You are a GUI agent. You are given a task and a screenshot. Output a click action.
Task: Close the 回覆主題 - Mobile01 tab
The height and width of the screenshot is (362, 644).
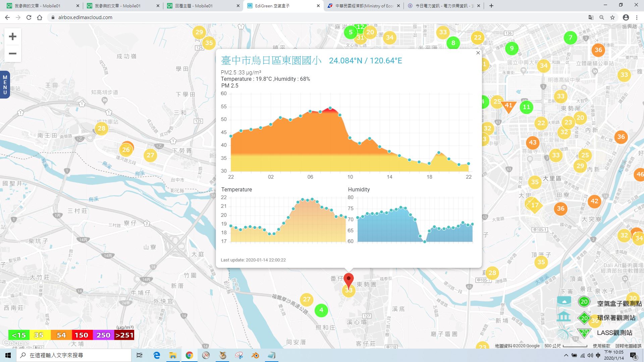tap(238, 6)
